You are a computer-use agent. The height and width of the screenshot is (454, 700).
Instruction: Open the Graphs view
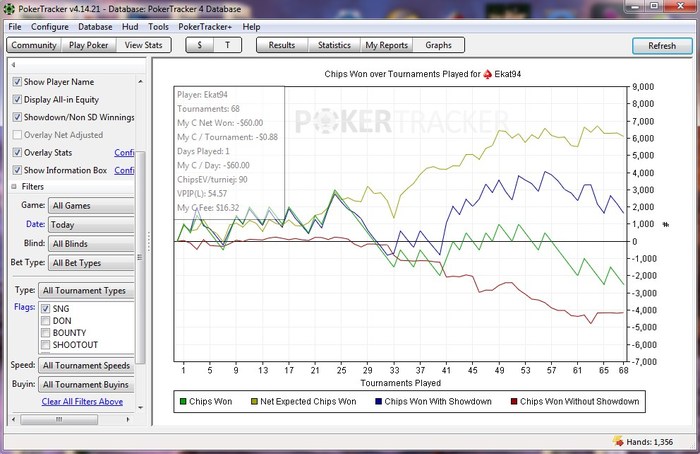tap(438, 45)
